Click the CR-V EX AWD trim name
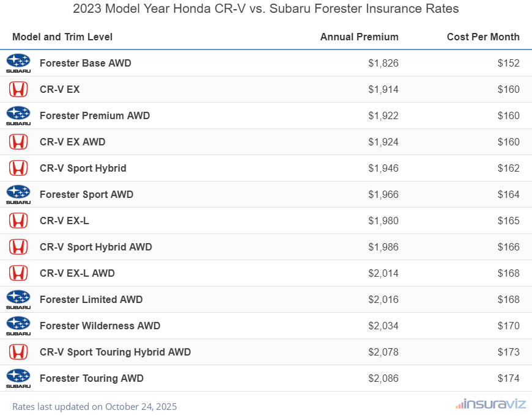This screenshot has width=532, height=416. [72, 142]
